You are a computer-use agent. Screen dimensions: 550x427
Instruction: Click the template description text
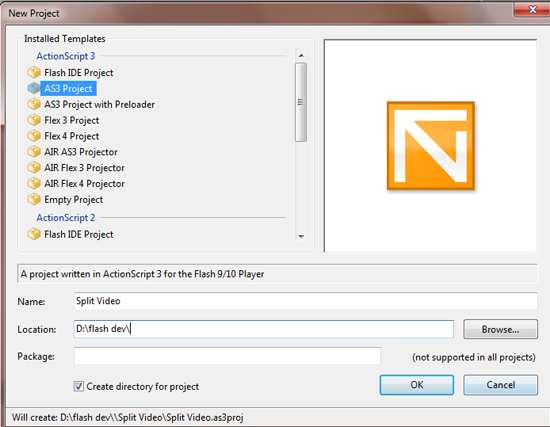click(142, 274)
